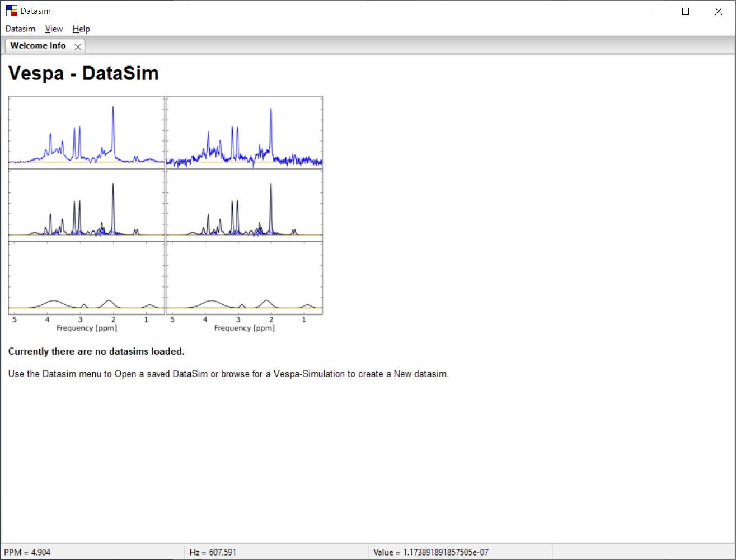Click the Hz readout in status bar
The width and height of the screenshot is (736, 560).
click(213, 552)
